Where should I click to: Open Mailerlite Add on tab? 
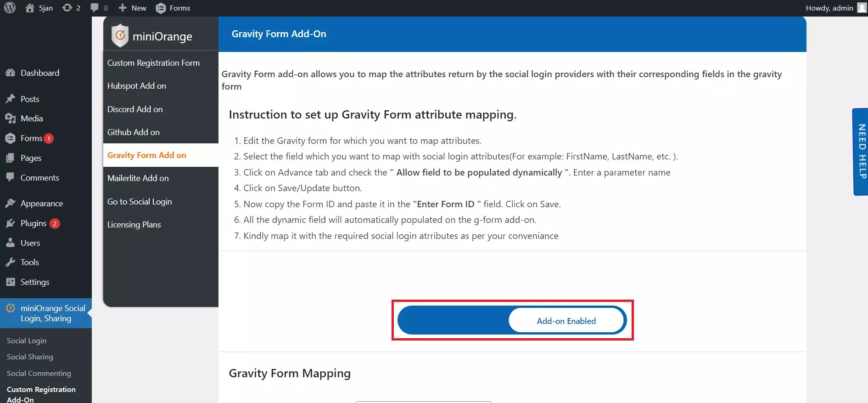coord(161,178)
